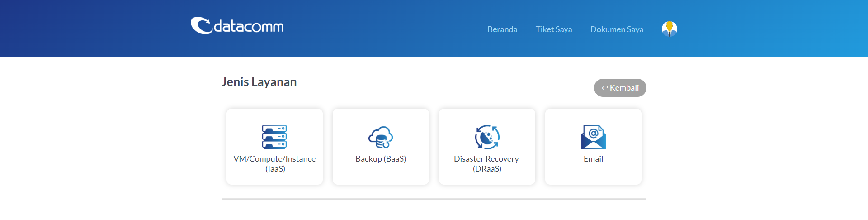Select the Backup (BaaS) label
Viewport: 868px width, 220px height.
(x=381, y=159)
